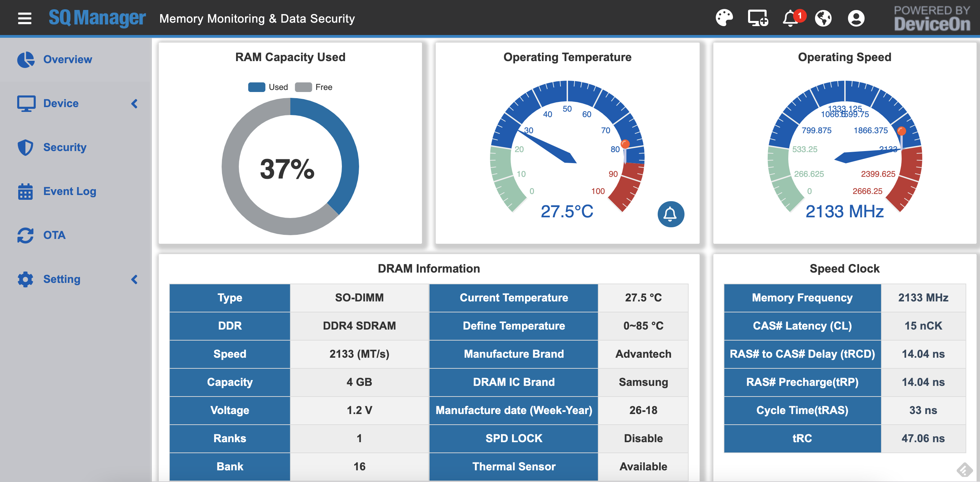Image resolution: width=980 pixels, height=482 pixels.
Task: Click the SQ Manager logo
Action: point(97,18)
